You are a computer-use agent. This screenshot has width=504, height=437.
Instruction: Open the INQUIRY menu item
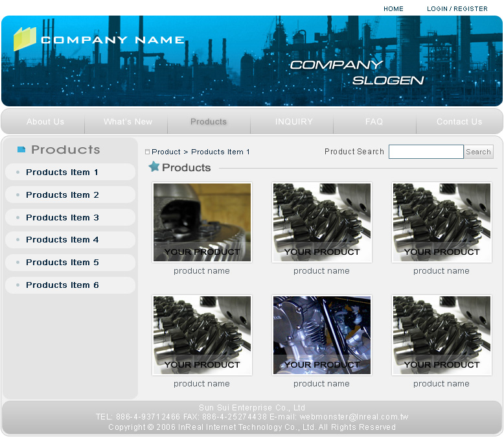tap(293, 121)
